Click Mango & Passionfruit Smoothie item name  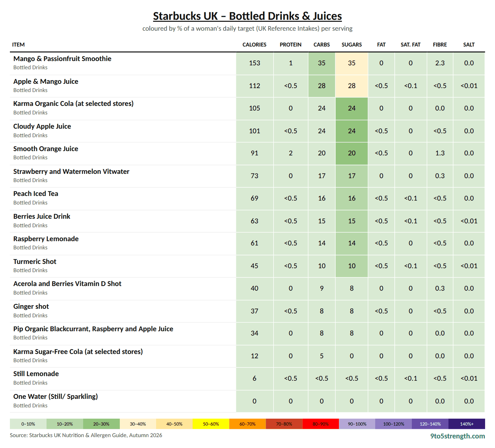tap(62, 59)
